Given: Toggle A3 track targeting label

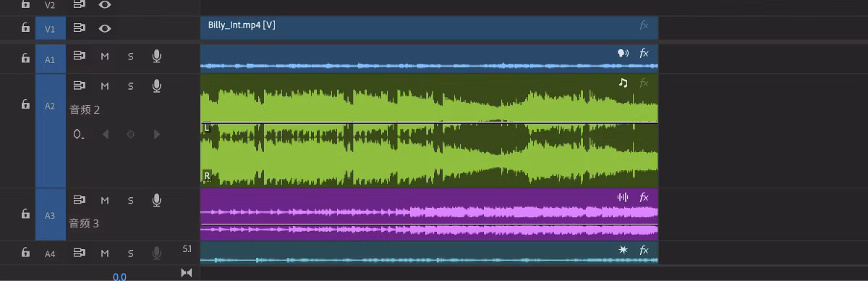Looking at the screenshot, I should 50,215.
